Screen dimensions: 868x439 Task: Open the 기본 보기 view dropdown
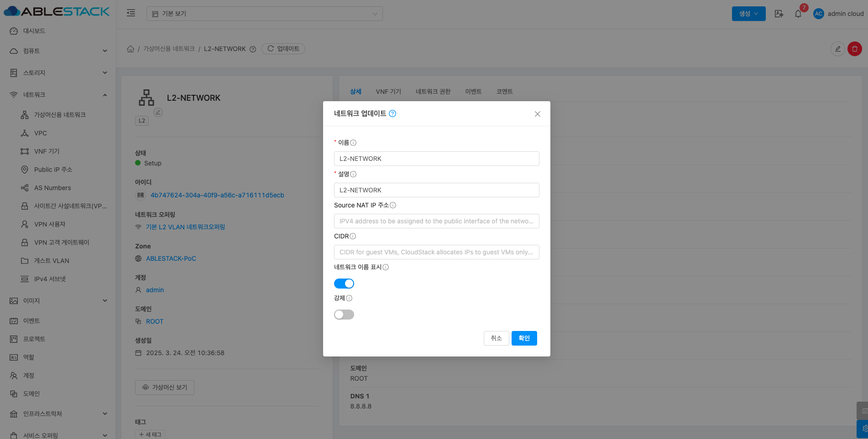coord(265,14)
